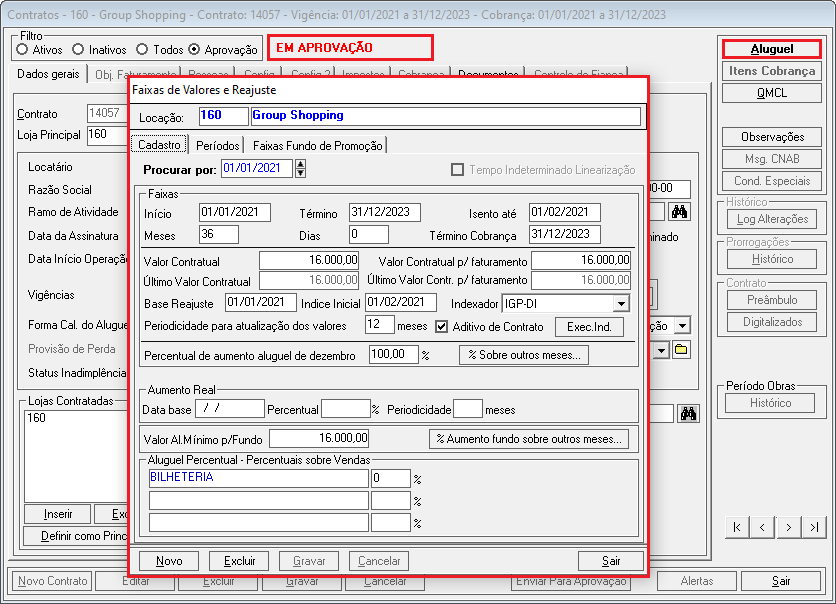Click the QMCL button

click(771, 93)
